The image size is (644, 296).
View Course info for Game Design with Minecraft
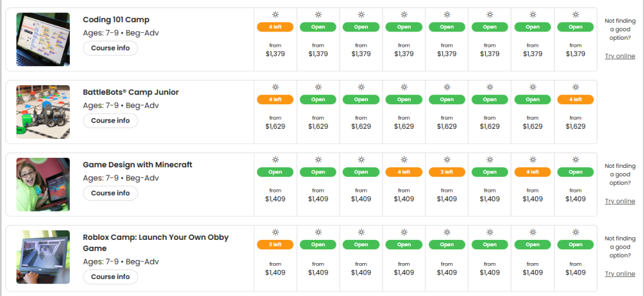(110, 193)
